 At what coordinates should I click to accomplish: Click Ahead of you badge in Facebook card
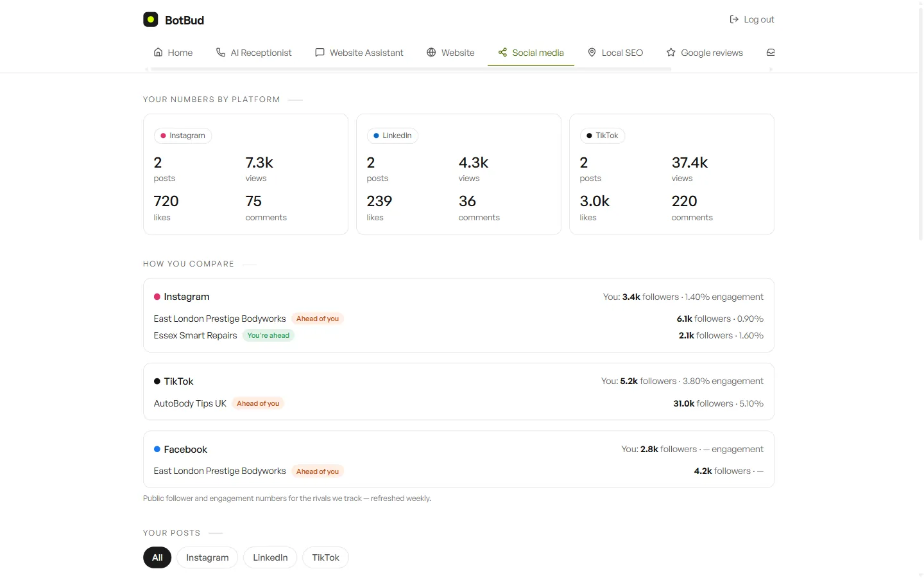318,471
